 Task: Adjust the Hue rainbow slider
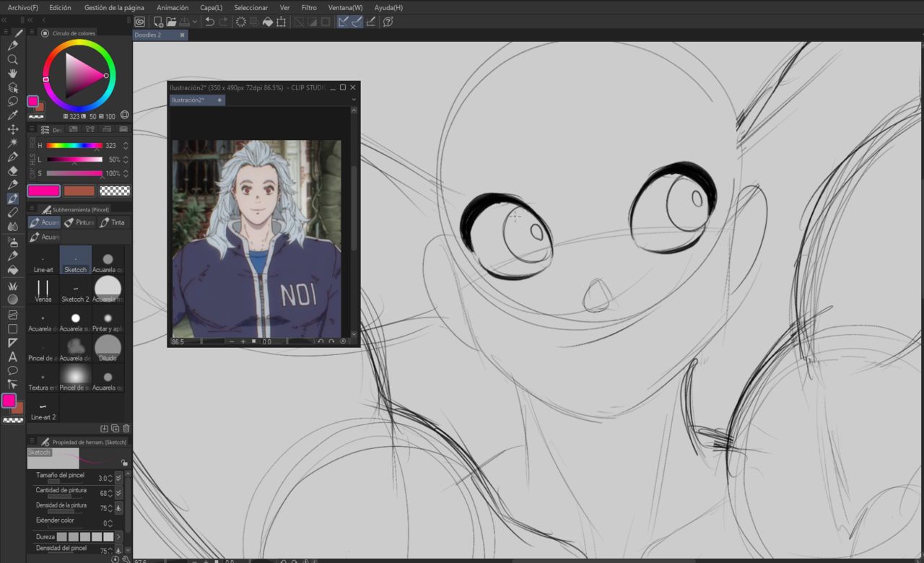point(74,146)
